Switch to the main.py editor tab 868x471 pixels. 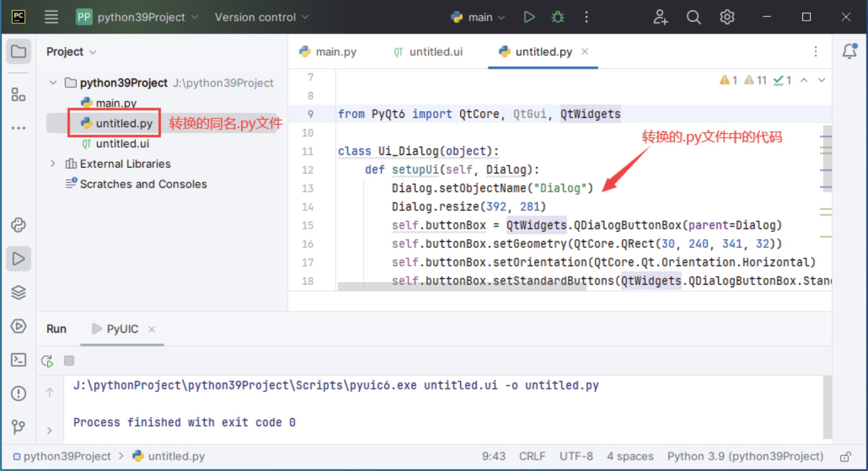tap(329, 52)
